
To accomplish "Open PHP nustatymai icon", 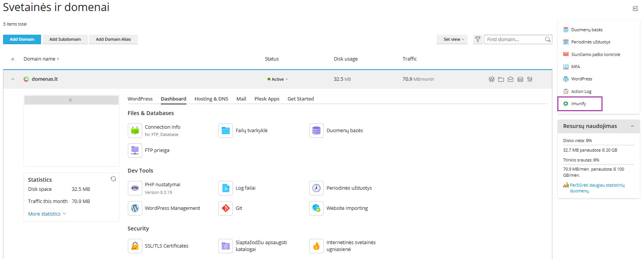I will [x=135, y=188].
